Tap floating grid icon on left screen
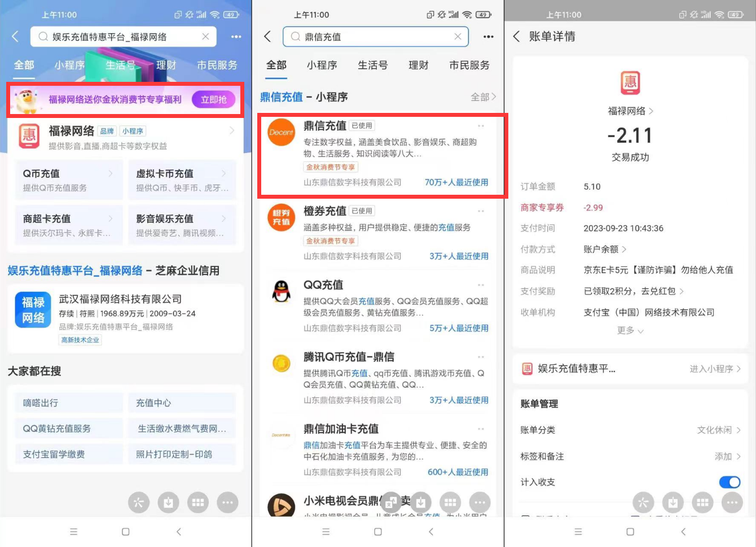The image size is (756, 547). (x=198, y=502)
